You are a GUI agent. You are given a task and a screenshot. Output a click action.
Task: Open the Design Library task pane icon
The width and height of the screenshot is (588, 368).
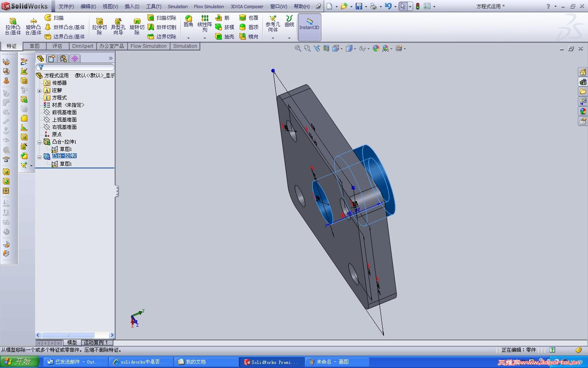pos(583,82)
